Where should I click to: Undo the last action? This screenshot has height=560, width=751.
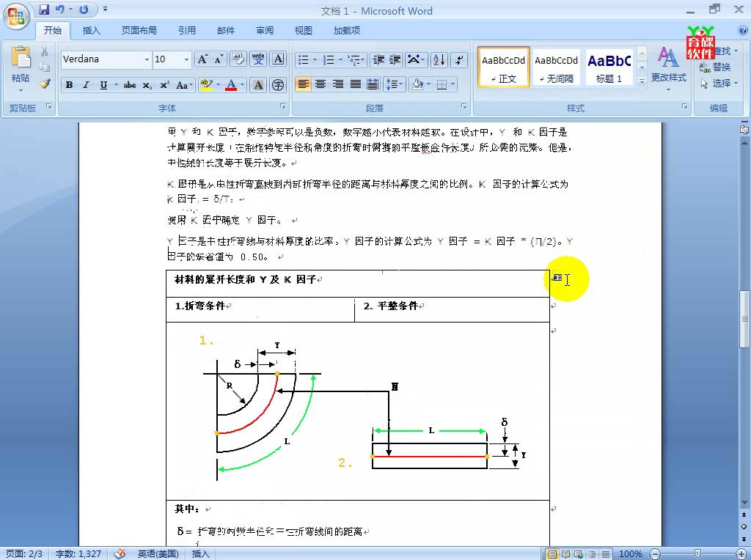(60, 10)
